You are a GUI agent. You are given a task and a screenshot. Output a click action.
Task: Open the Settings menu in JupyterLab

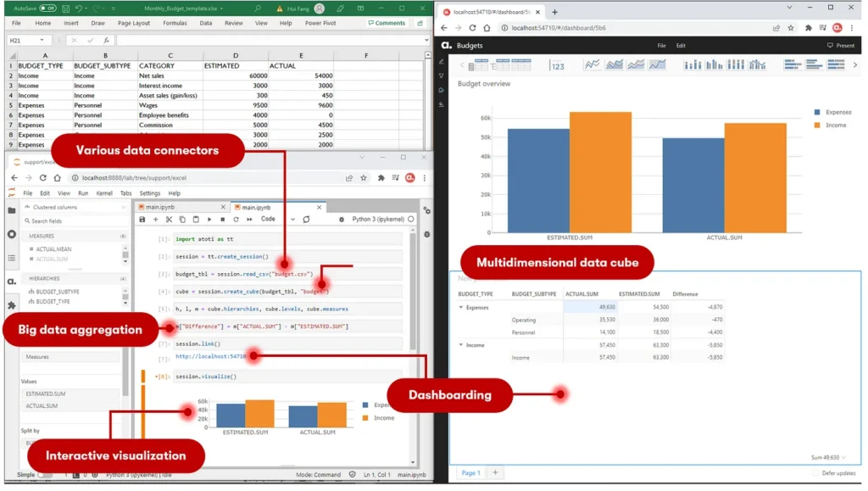pyautogui.click(x=149, y=193)
